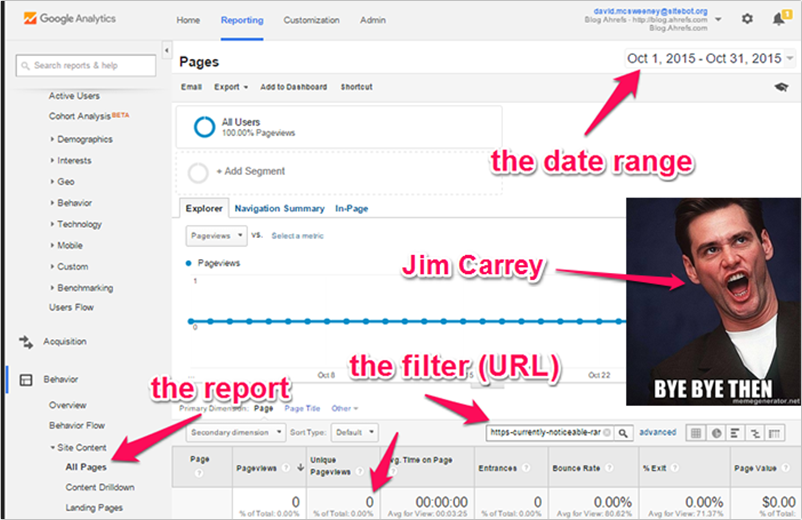Open the Secondary dimension dropdown

[x=238, y=433]
